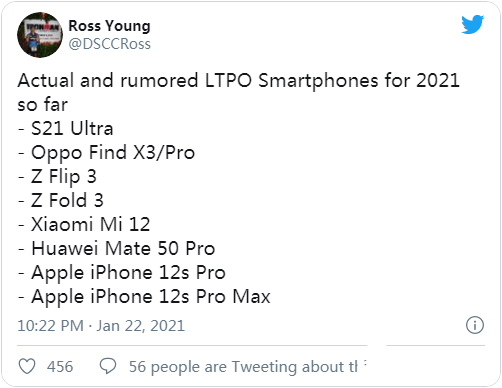The width and height of the screenshot is (502, 388).
Task: Open the @DSCCRoss handle link
Action: click(109, 44)
